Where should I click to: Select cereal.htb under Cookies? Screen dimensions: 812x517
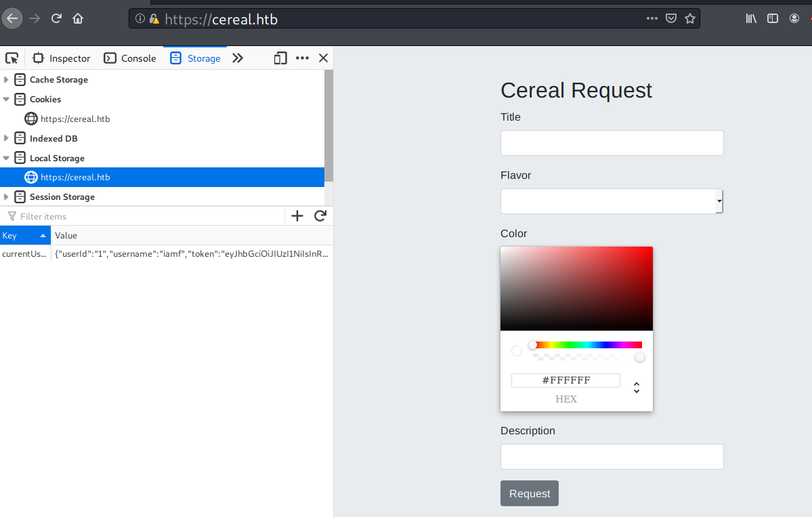click(74, 119)
